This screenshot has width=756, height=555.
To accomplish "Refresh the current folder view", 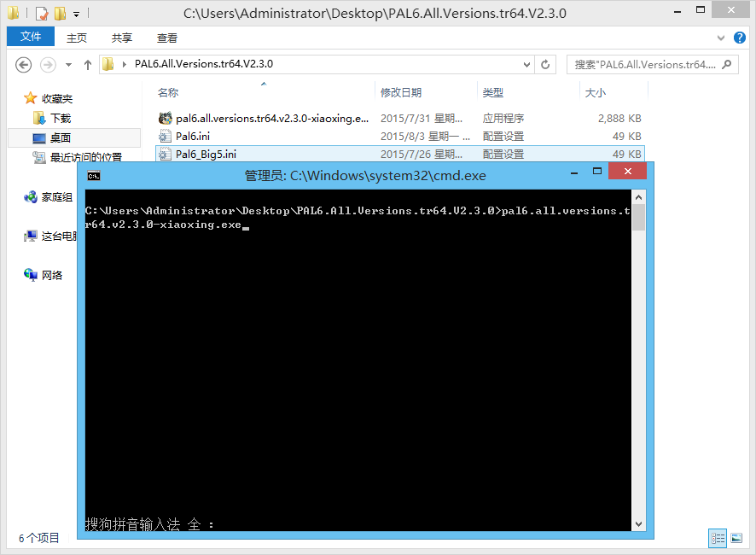I will [x=545, y=64].
